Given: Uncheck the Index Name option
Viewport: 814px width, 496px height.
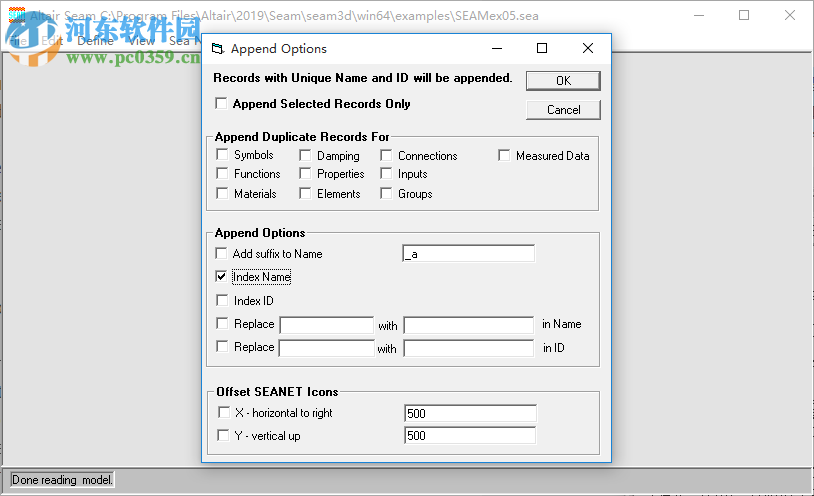Looking at the screenshot, I should 221,276.
